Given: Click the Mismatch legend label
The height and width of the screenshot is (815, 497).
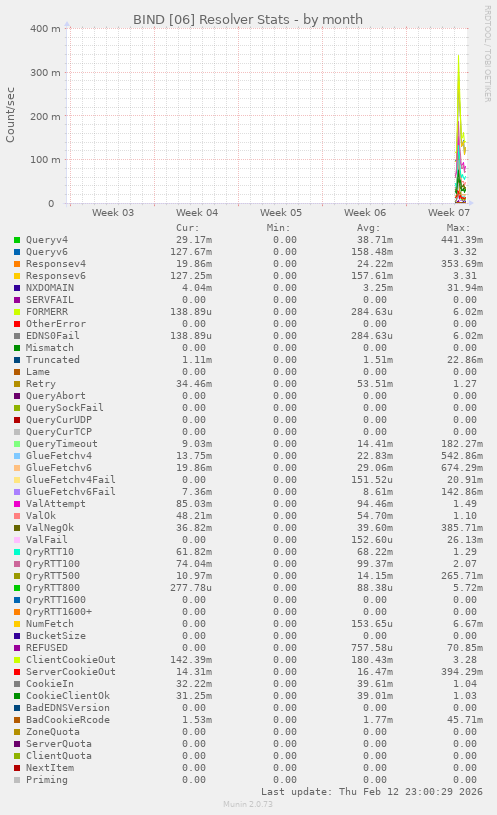Looking at the screenshot, I should [50, 348].
